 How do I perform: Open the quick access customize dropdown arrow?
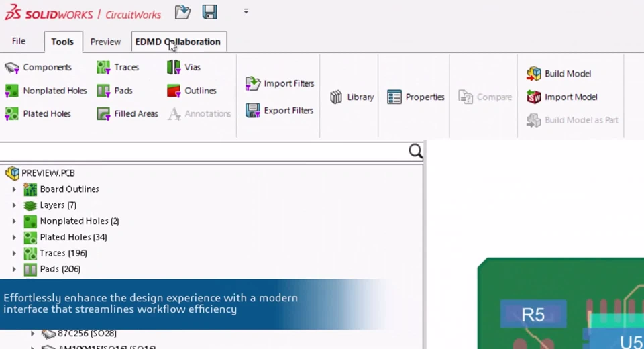coord(246,11)
